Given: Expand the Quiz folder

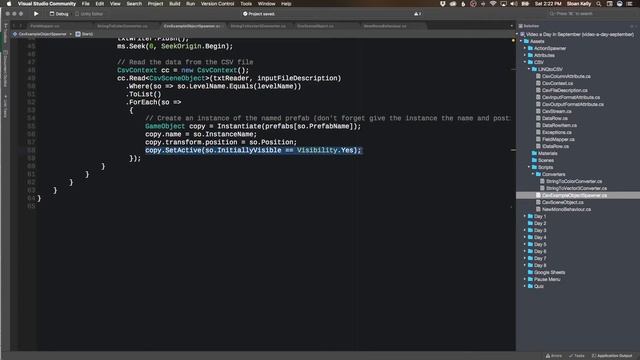Looking at the screenshot, I should (x=525, y=286).
